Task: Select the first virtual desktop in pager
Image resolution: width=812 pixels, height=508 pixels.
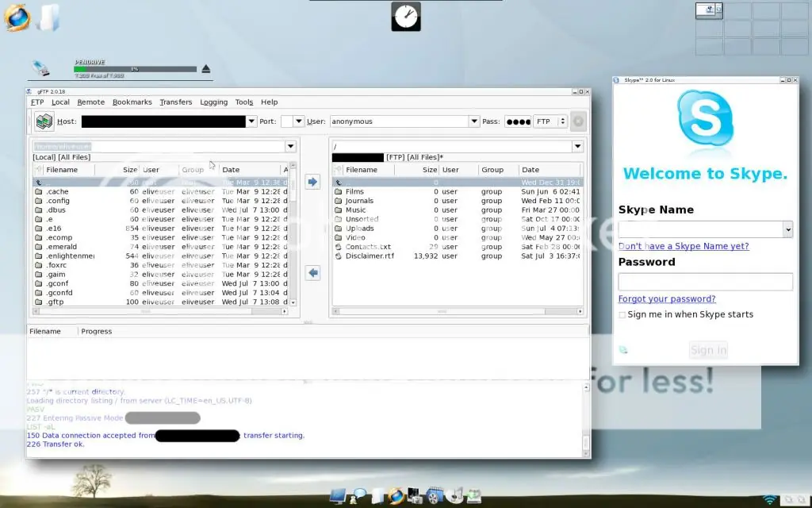Action: pos(709,10)
